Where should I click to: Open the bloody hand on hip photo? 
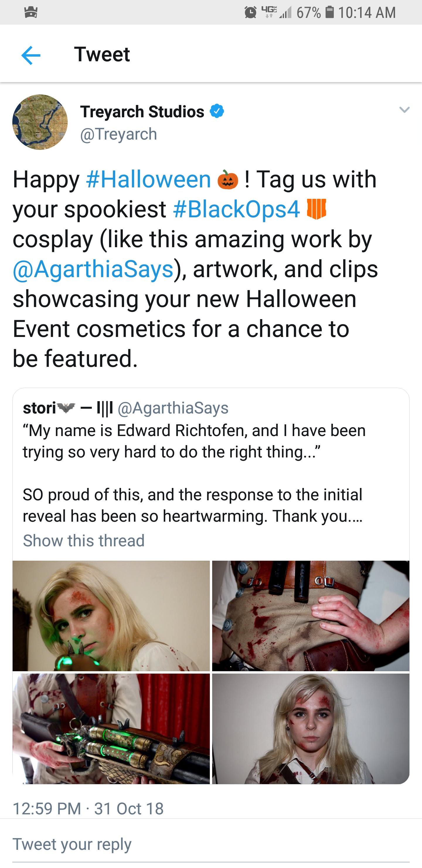[311, 616]
